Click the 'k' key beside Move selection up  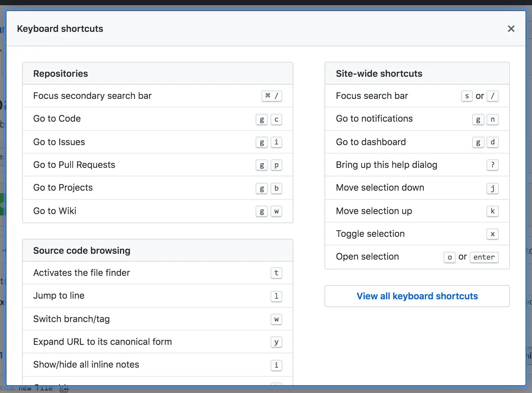pyautogui.click(x=492, y=211)
